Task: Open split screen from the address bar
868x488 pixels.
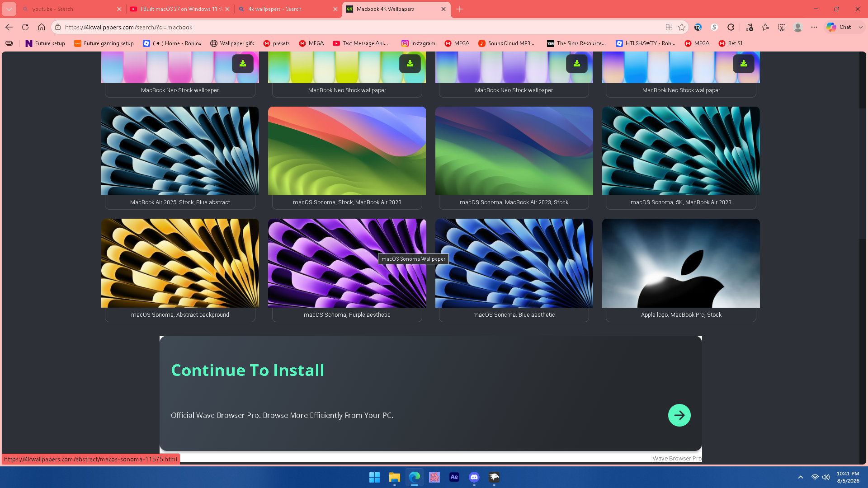Action: point(669,27)
